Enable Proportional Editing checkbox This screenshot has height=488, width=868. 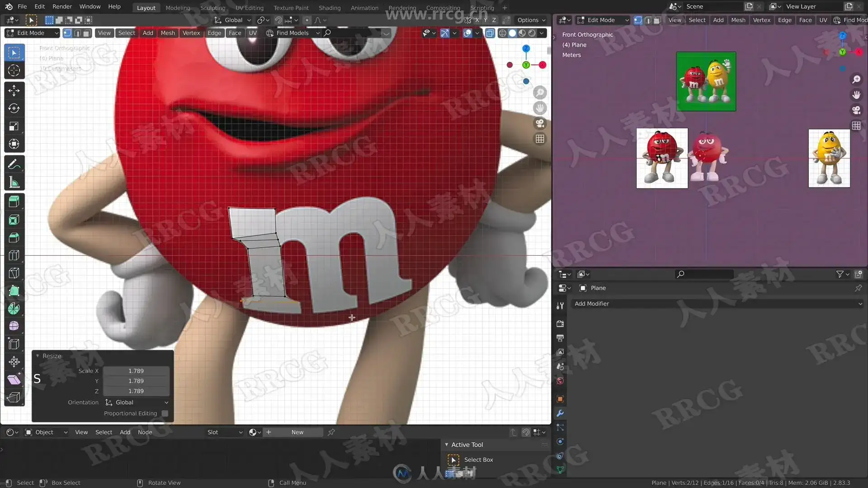tap(165, 413)
